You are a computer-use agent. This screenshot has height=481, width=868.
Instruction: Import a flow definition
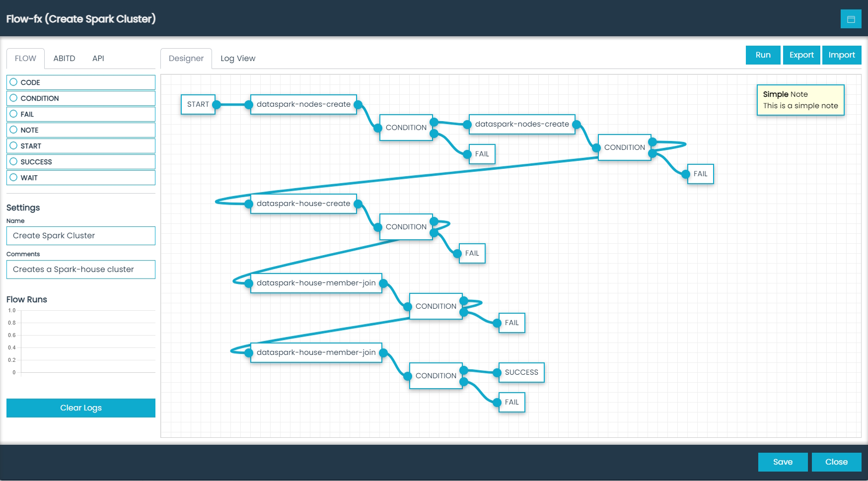pyautogui.click(x=842, y=55)
